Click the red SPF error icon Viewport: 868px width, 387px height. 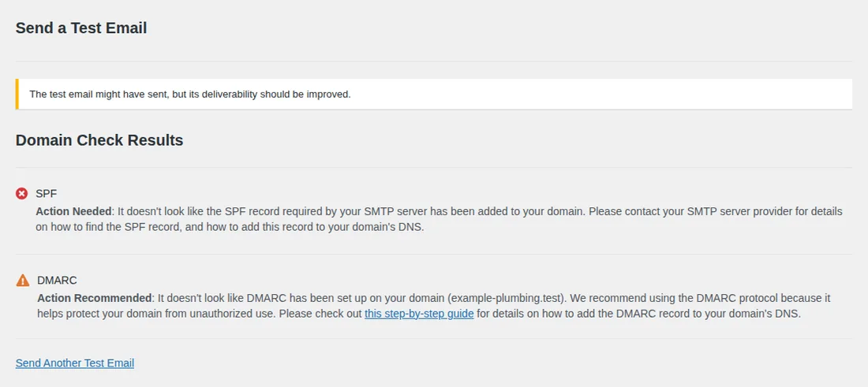tap(21, 194)
